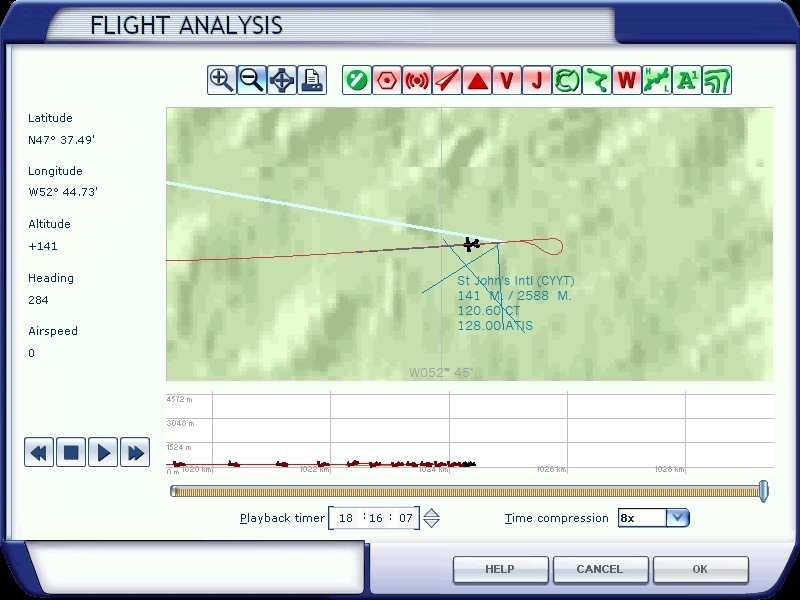
Task: Click the playback timer seconds field
Action: 406,518
